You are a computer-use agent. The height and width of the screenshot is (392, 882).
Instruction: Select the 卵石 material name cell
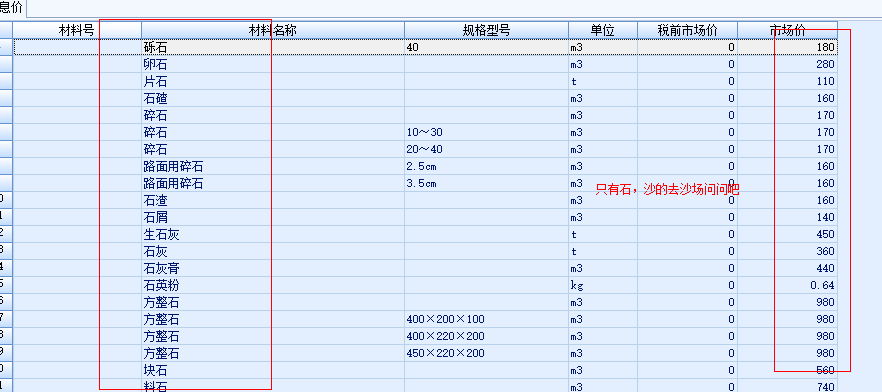[x=273, y=65]
